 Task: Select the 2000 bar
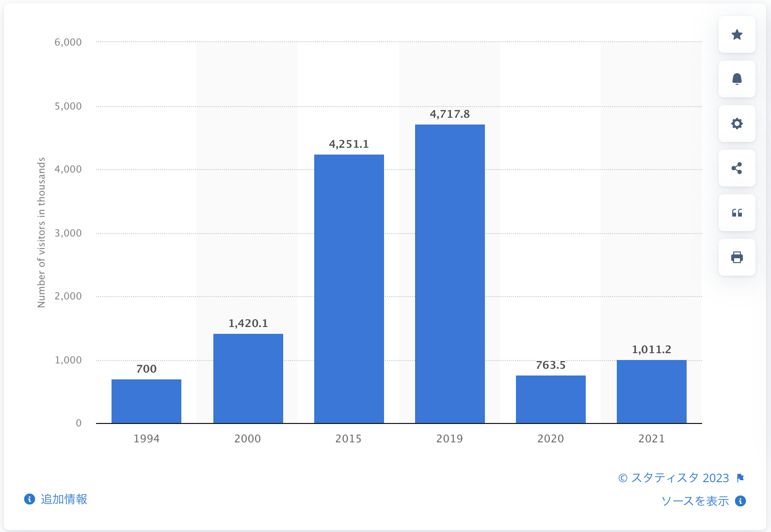pos(248,378)
